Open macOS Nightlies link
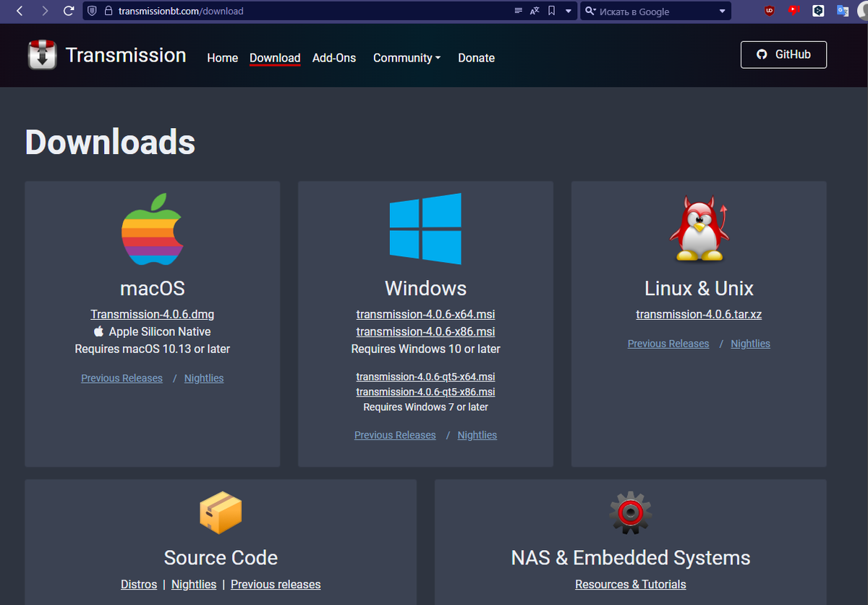 pyautogui.click(x=204, y=378)
